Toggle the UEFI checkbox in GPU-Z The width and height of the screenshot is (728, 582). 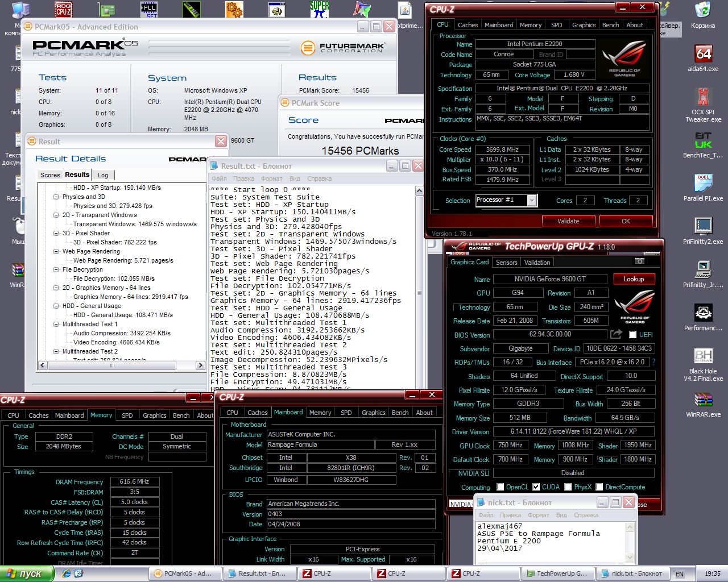pyautogui.click(x=632, y=335)
